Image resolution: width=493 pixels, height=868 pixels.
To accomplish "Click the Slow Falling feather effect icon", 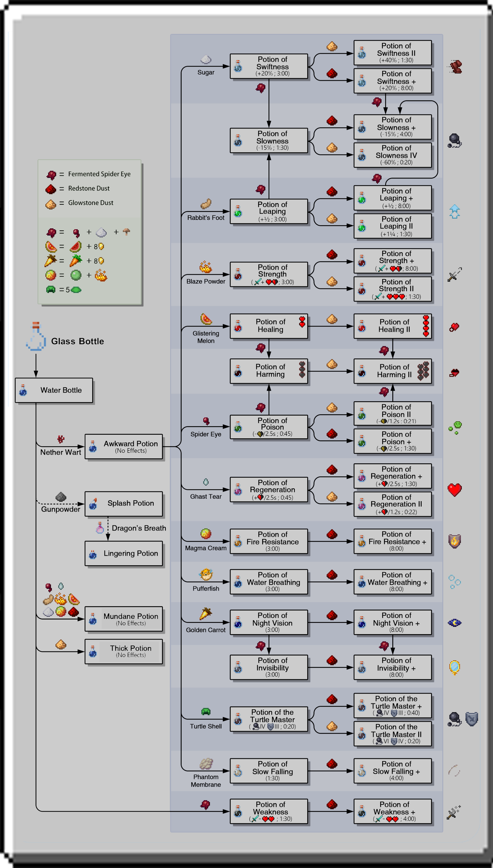I will pos(454,771).
